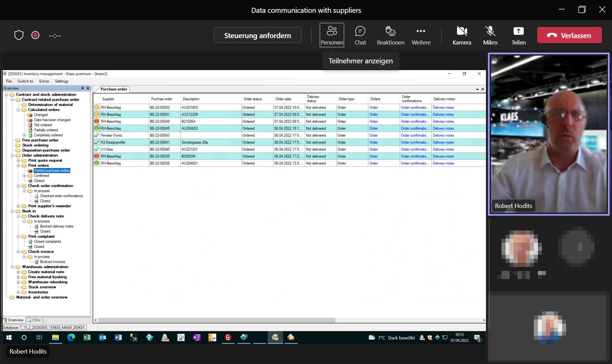Select Closed complaints tree item
The image size is (612, 364).
(48, 241)
